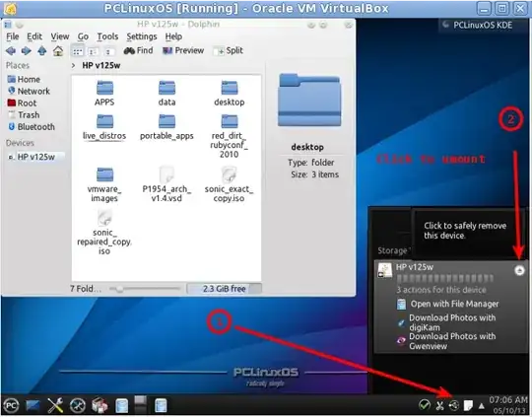Open PC start menu launcher

tap(11, 406)
